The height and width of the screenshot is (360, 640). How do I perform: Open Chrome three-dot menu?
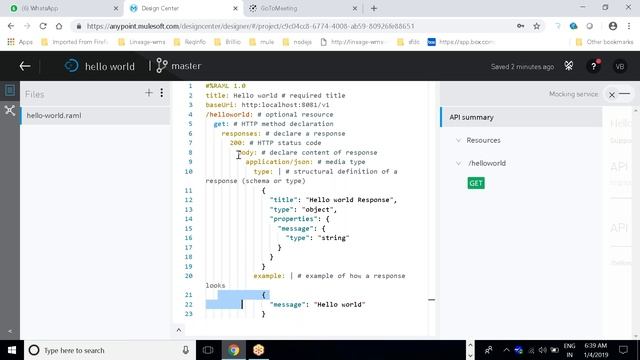[x=629, y=26]
